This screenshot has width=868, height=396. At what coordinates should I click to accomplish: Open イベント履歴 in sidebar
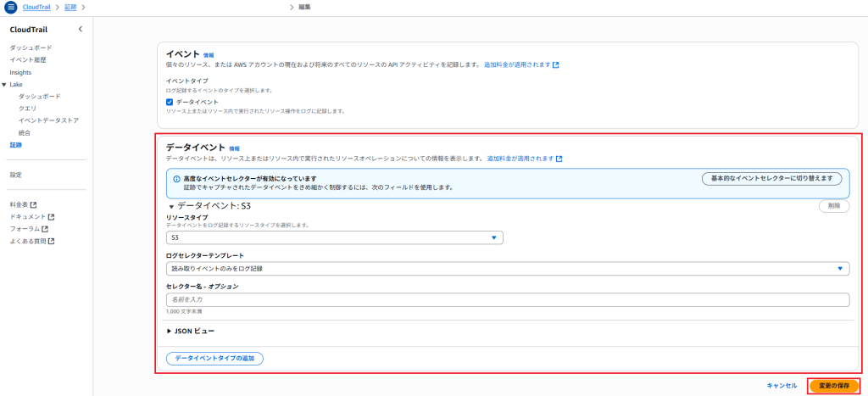pyautogui.click(x=28, y=60)
